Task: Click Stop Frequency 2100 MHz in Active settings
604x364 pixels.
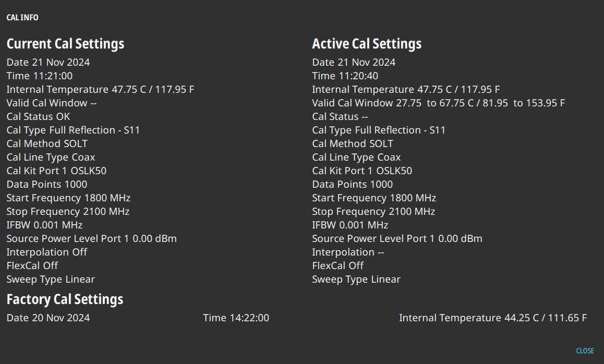Action: coord(373,211)
